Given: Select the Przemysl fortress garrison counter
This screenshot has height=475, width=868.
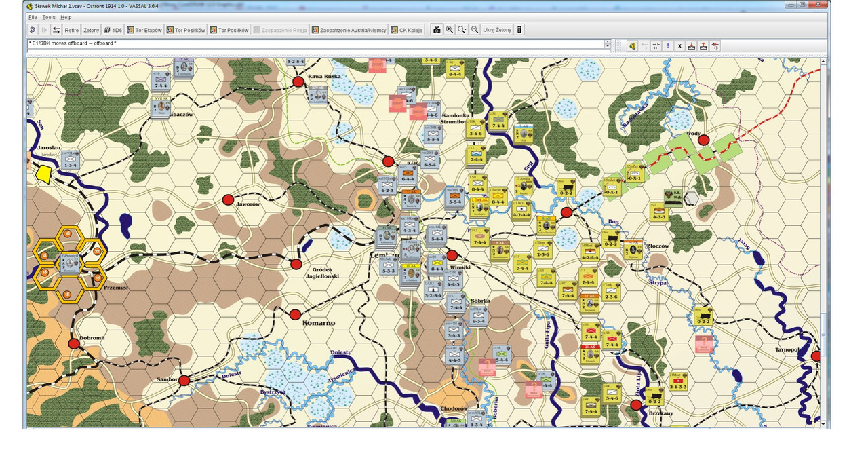Looking at the screenshot, I should pos(70,264).
